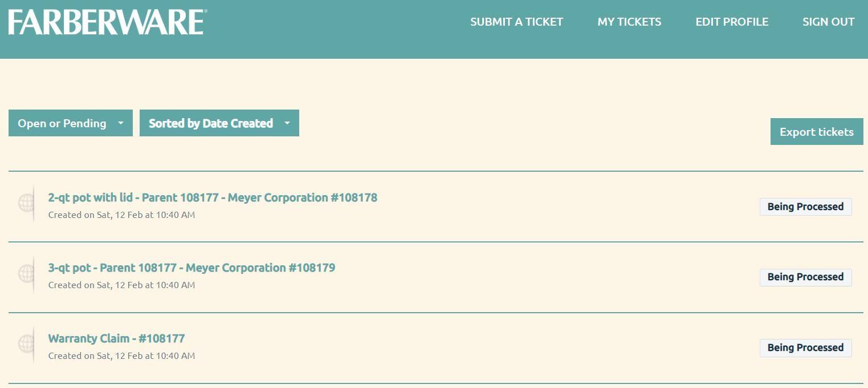Click the creation date under Warranty Claim ticket
Image resolution: width=868 pixels, height=388 pixels.
pos(121,356)
